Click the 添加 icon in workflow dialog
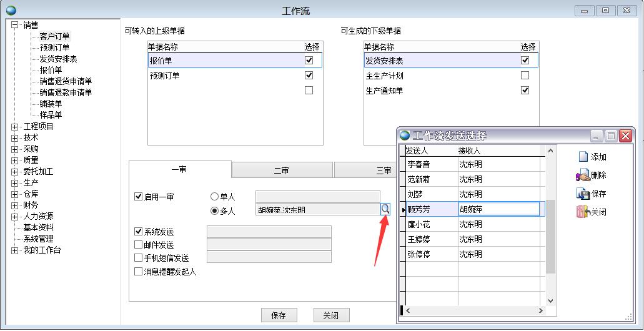This screenshot has width=644, height=331. tap(582, 157)
